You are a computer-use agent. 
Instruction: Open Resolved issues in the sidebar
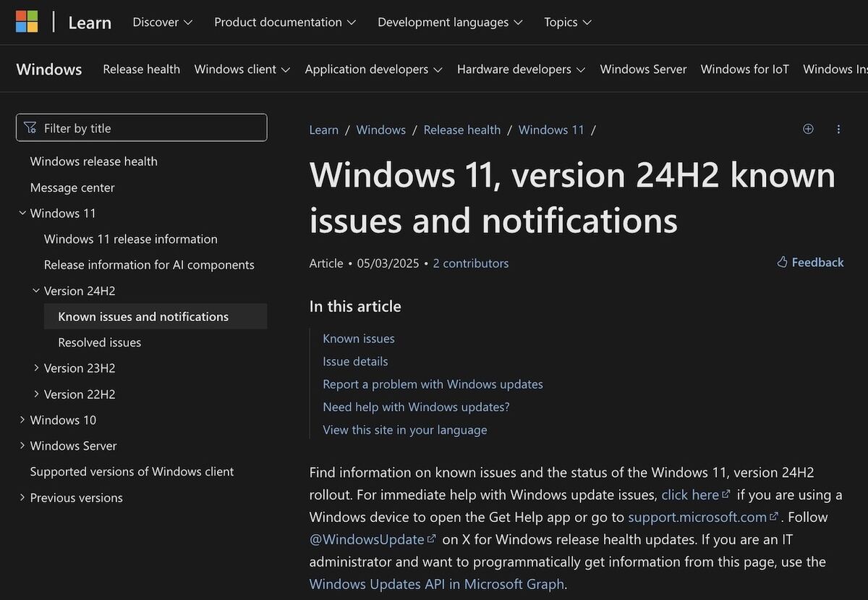click(99, 342)
